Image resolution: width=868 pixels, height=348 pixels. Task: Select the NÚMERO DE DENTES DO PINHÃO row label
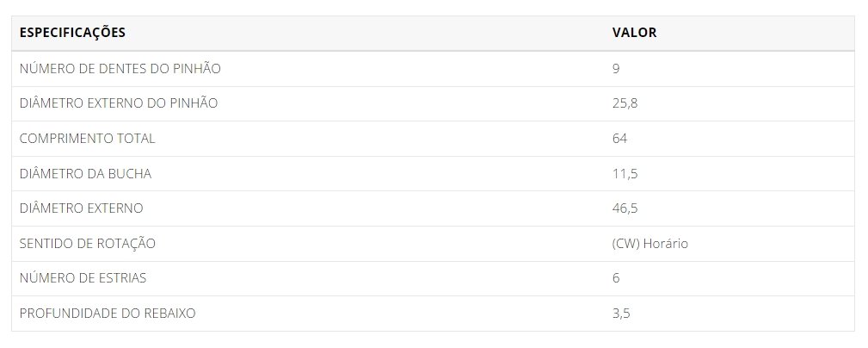(x=120, y=69)
